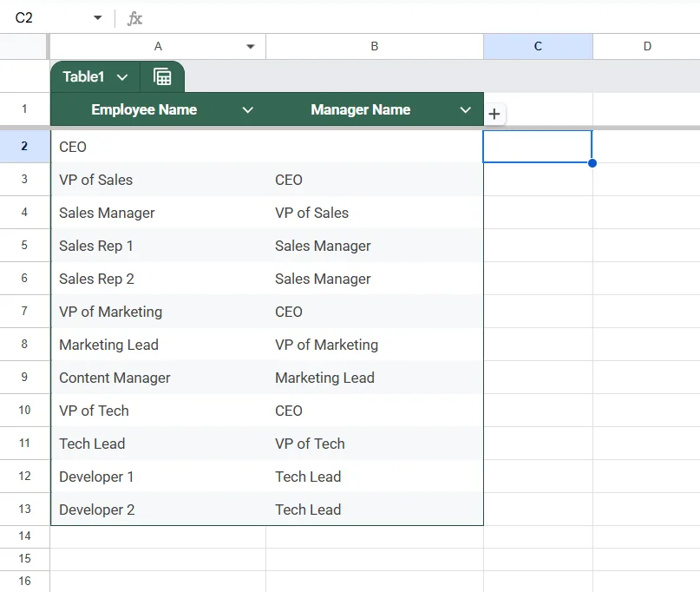The width and height of the screenshot is (700, 592).
Task: Select Marketing Lead manager cell in row 9
Action: 375,378
